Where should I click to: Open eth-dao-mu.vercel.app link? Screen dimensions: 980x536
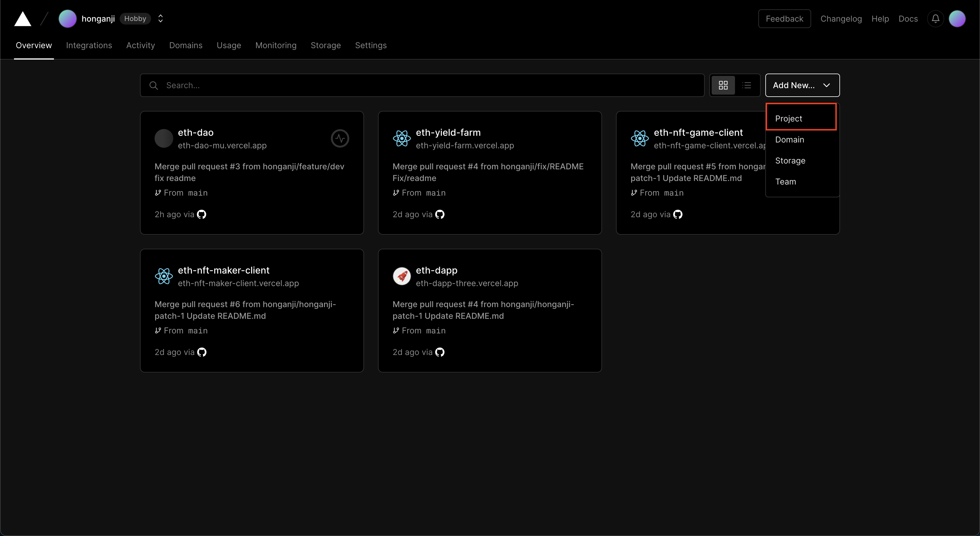[222, 145]
